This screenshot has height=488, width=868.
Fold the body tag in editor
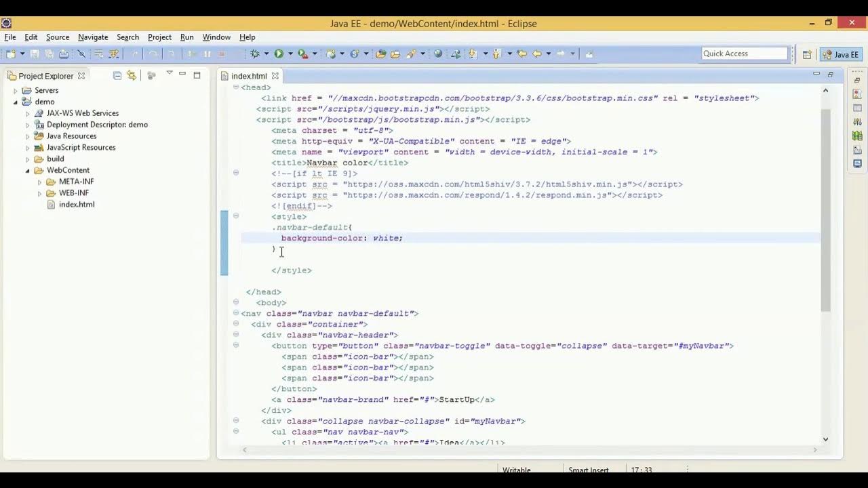(x=236, y=302)
